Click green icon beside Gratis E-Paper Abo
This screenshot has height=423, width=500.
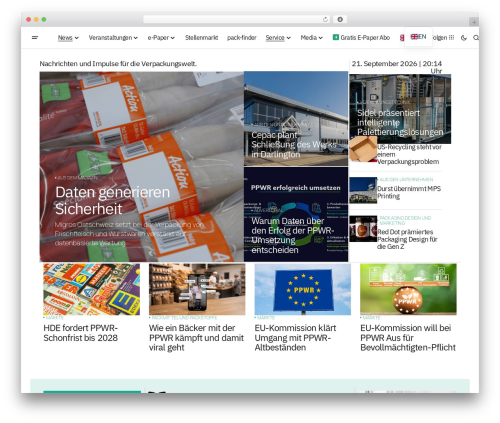[336, 37]
